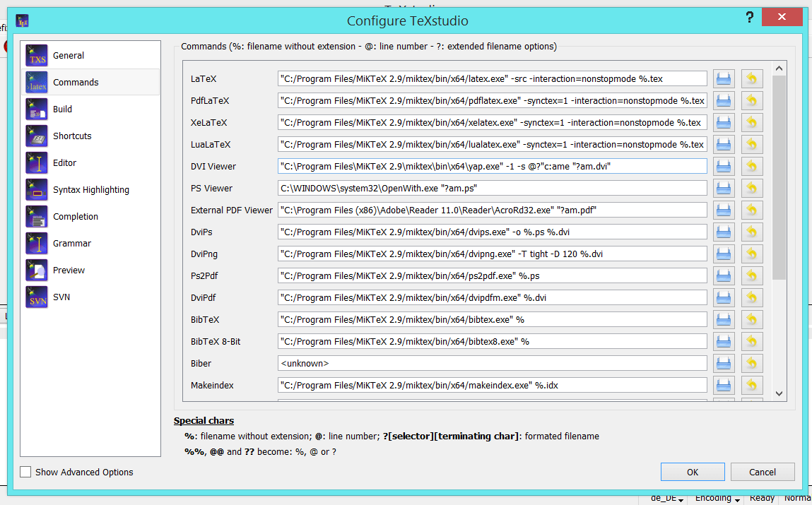
Task: Browse for the PS Viewer executable
Action: pyautogui.click(x=724, y=189)
